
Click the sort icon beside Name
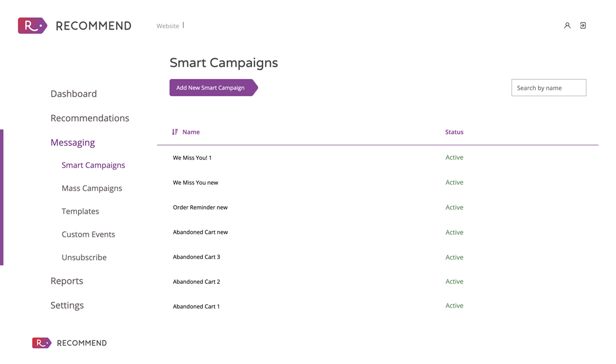coord(175,132)
